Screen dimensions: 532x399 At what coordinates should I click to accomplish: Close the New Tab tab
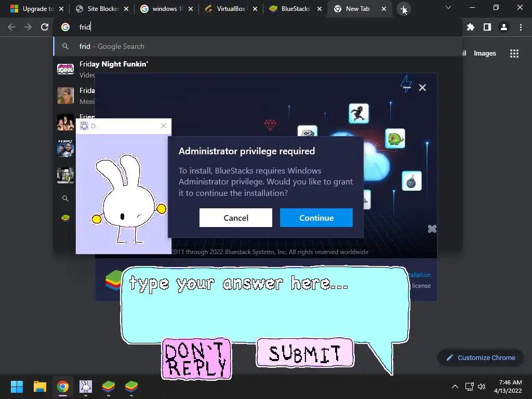384,9
